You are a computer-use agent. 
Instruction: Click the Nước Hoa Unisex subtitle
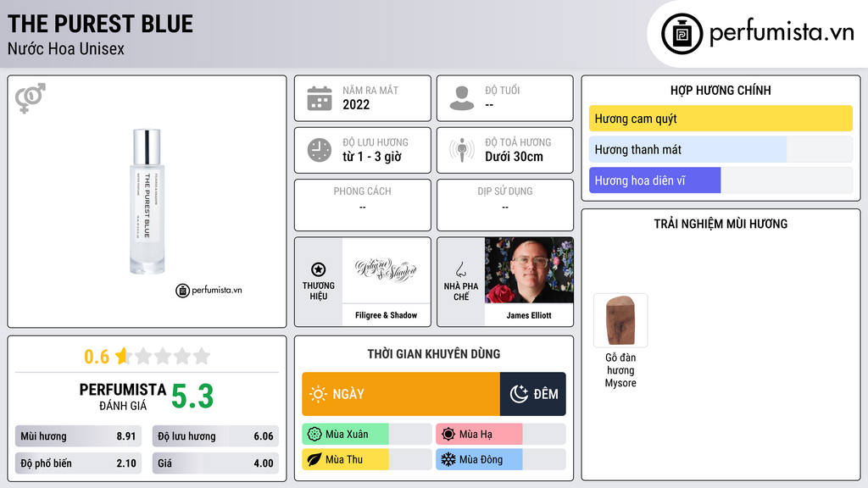[x=66, y=48]
